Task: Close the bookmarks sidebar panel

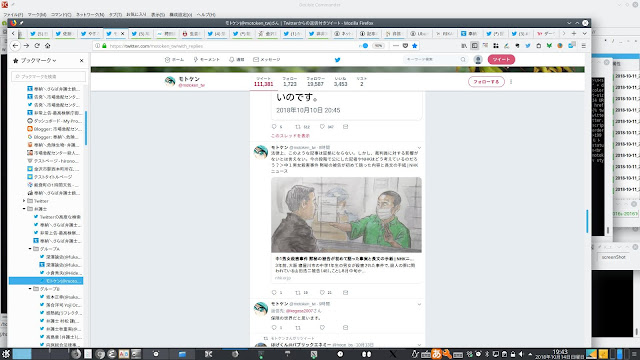Action: pyautogui.click(x=82, y=60)
